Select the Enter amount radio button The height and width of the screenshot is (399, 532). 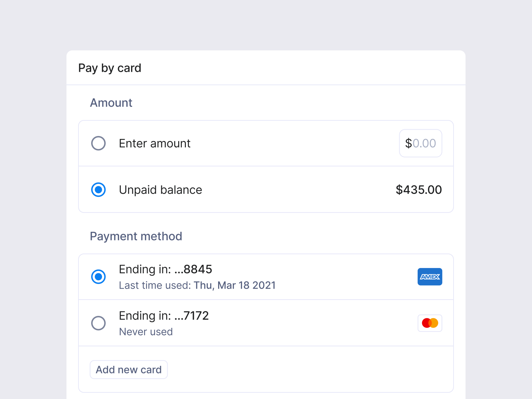coord(98,143)
